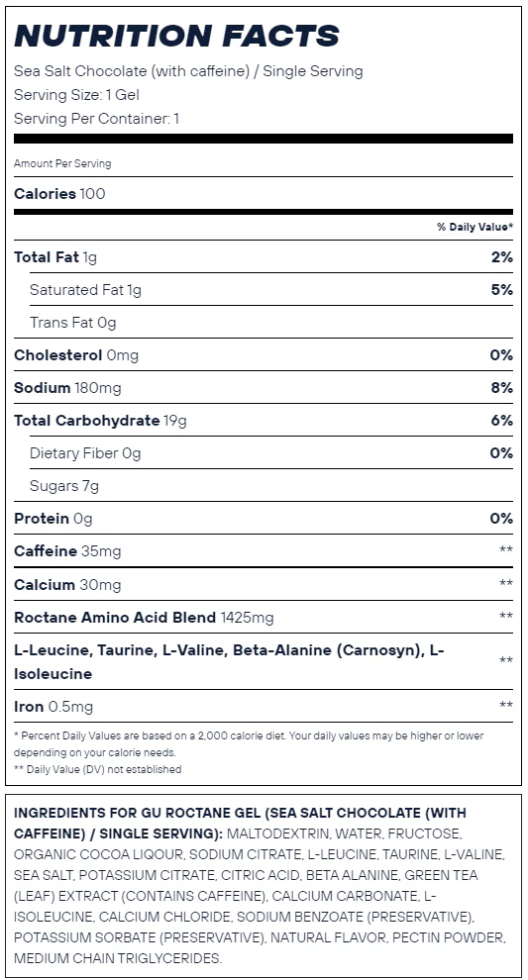This screenshot has width=528, height=980.
Task: Select the Calories 100 row
Action: pyautogui.click(x=264, y=194)
